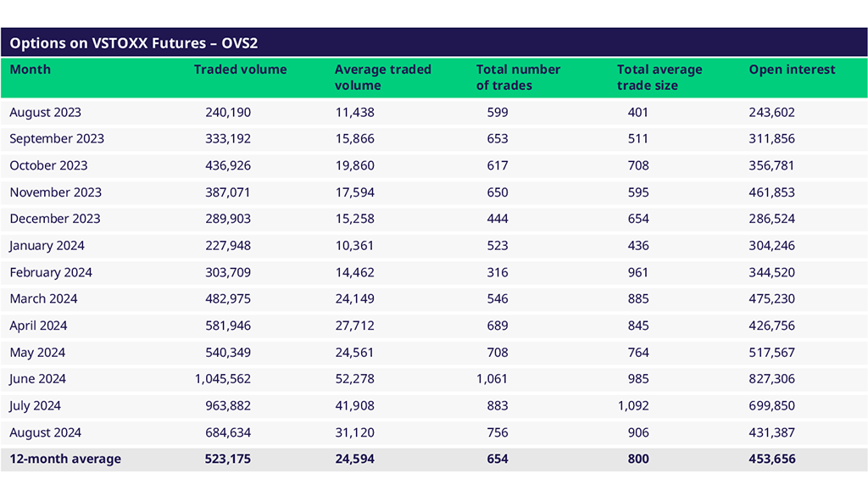
Task: Select the 12-month average traded volume 523,175
Action: point(228,459)
